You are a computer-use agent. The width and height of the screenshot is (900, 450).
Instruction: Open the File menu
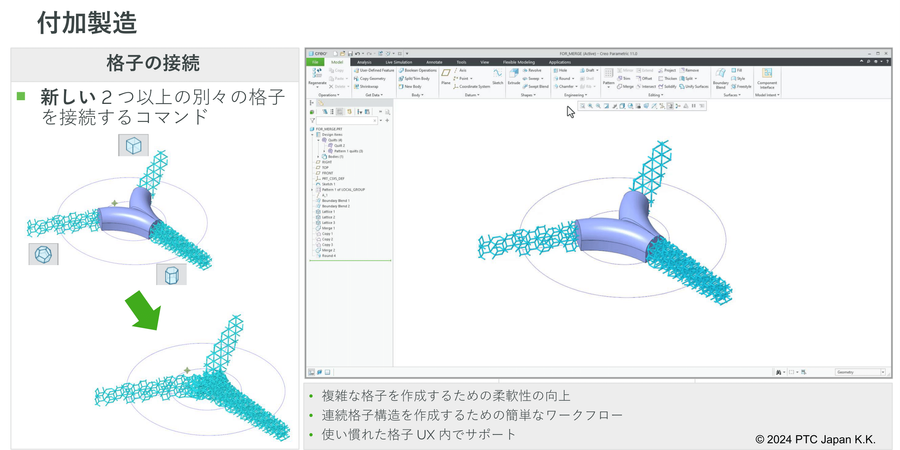coord(314,62)
